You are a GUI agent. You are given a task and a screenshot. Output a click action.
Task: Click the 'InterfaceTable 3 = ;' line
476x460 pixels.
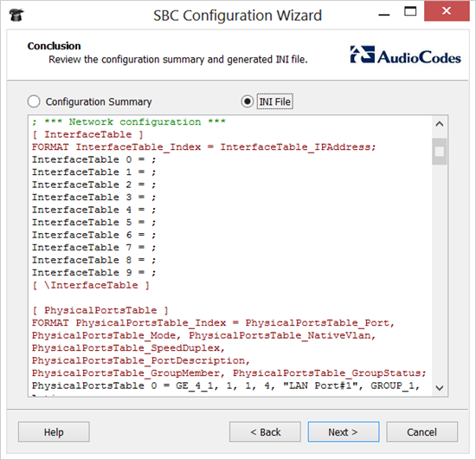94,198
